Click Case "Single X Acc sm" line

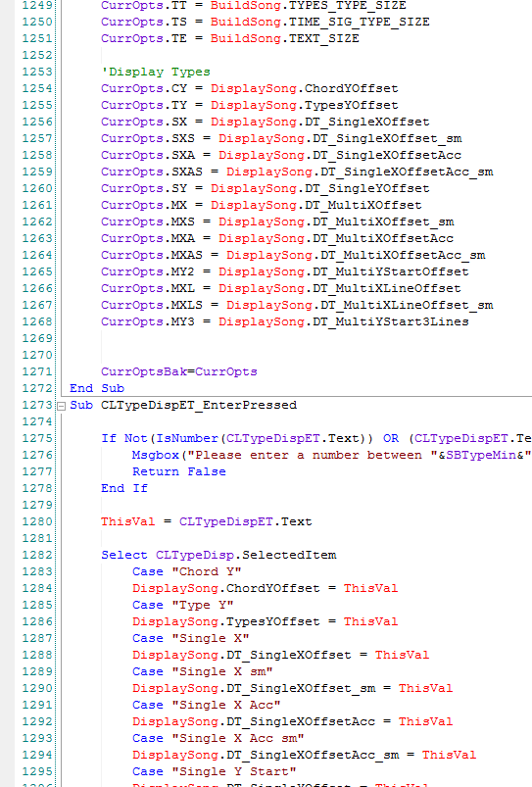(218, 738)
